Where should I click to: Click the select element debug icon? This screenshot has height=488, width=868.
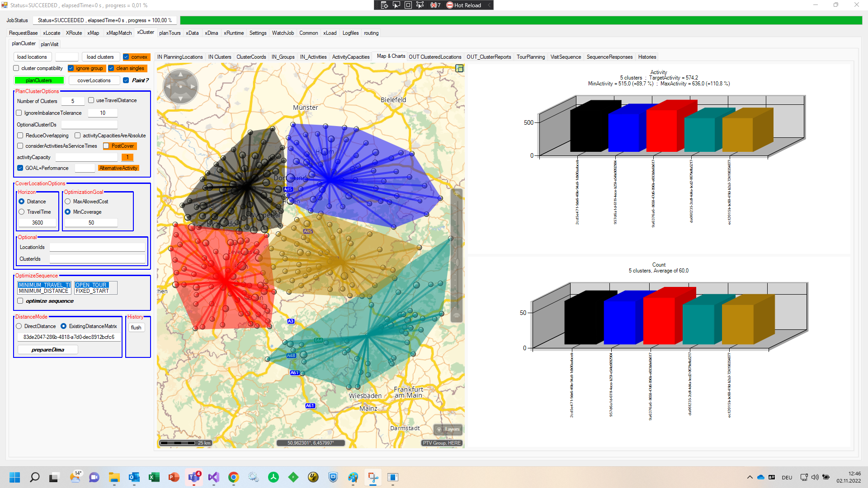tap(396, 5)
